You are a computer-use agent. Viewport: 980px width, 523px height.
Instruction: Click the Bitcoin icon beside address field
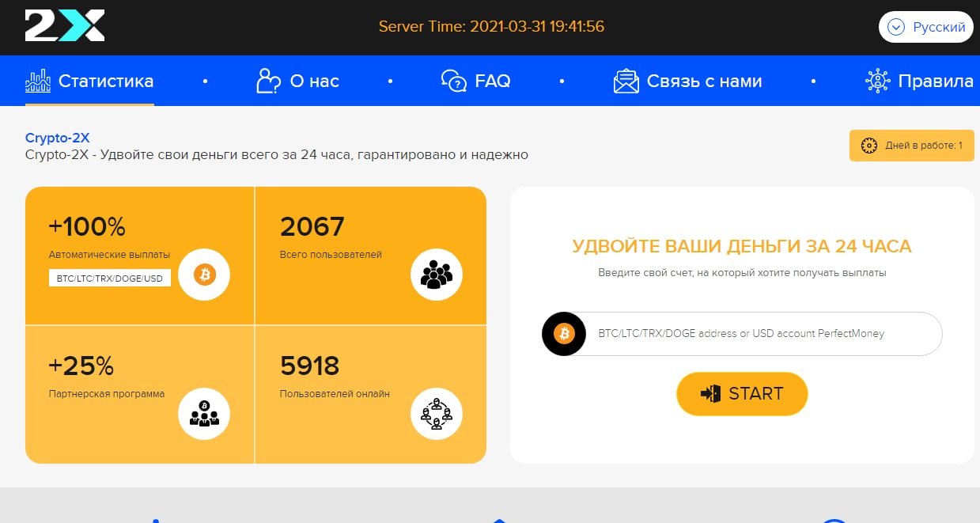[x=564, y=334]
